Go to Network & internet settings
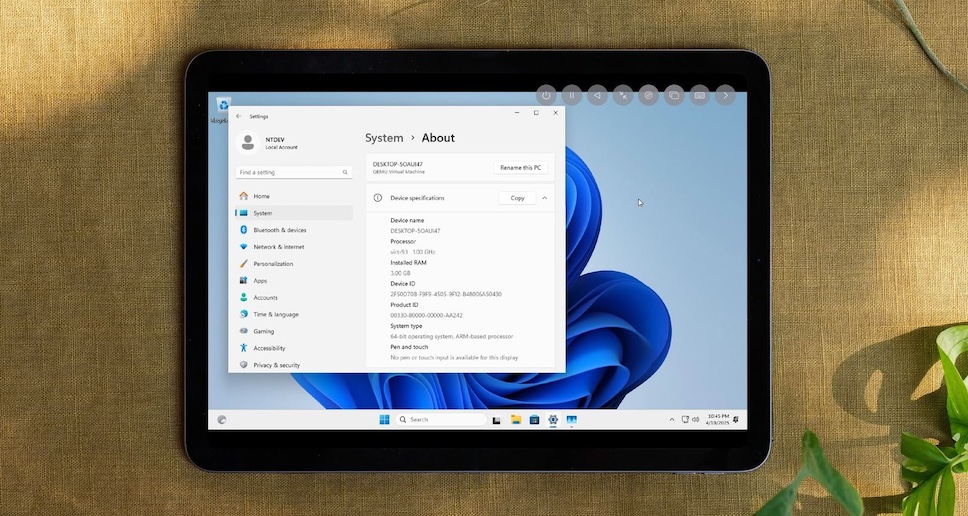This screenshot has height=516, width=968. pyautogui.click(x=279, y=247)
